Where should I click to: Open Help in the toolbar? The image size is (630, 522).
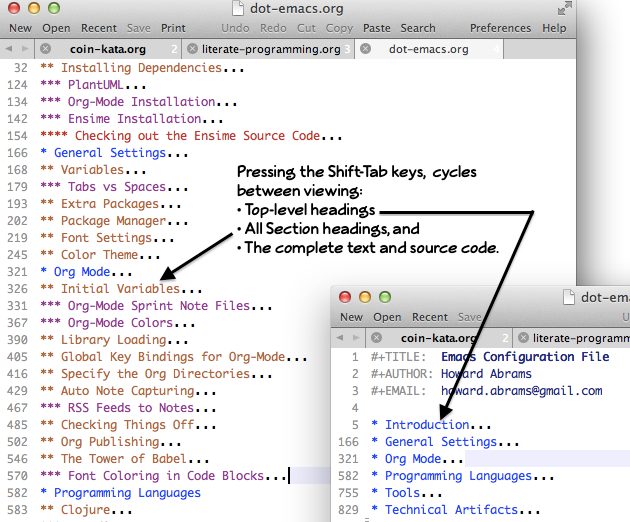[x=554, y=28]
